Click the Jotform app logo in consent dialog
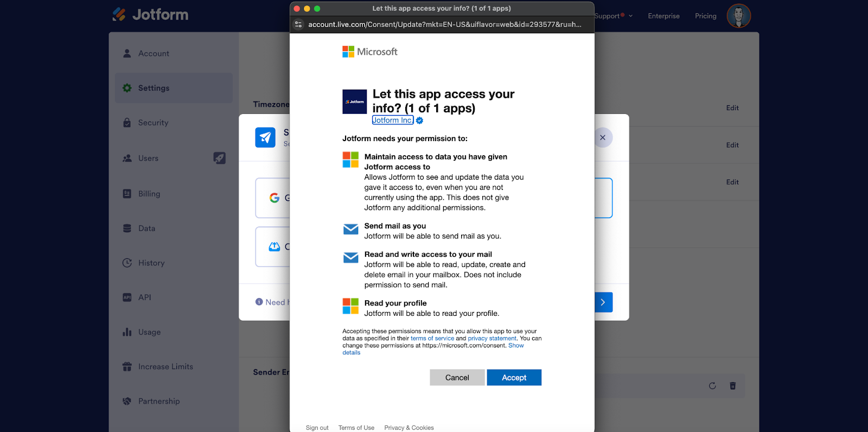 pos(354,101)
